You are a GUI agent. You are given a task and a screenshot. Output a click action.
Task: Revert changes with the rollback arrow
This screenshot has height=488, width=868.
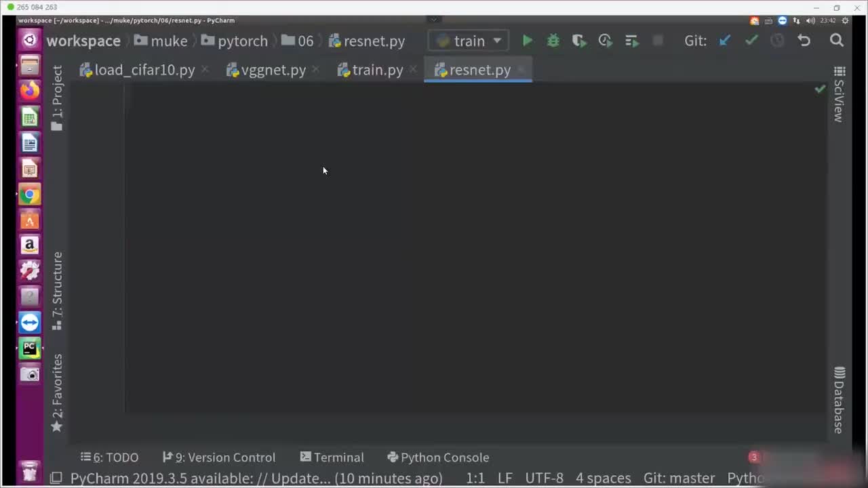[x=804, y=41]
